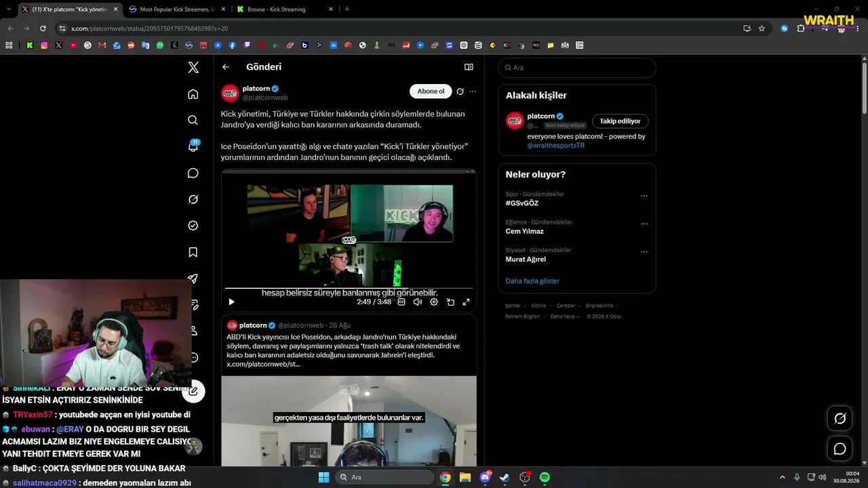868x488 pixels.
Task: Open the tab search dropdown arrow
Action: 8,9
